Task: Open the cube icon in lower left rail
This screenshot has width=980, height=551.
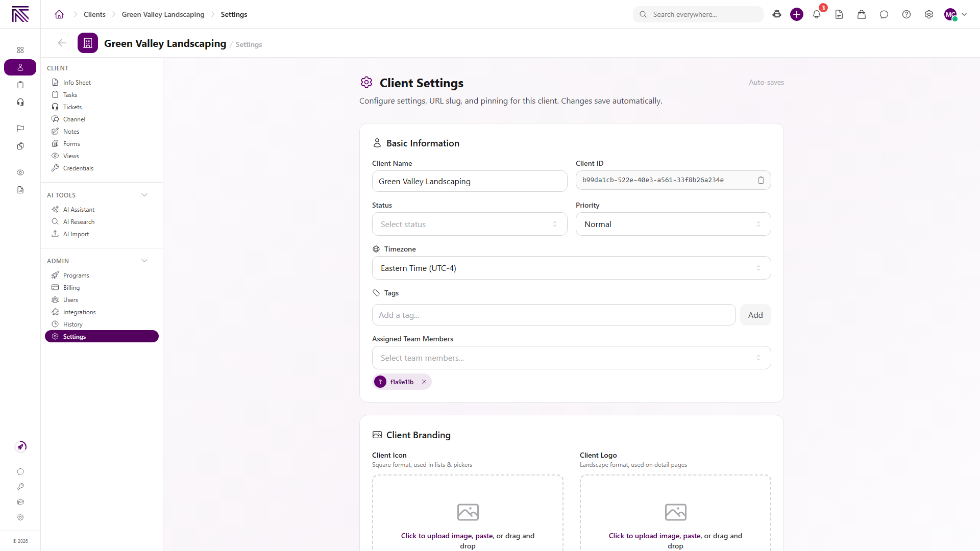Action: 20,502
